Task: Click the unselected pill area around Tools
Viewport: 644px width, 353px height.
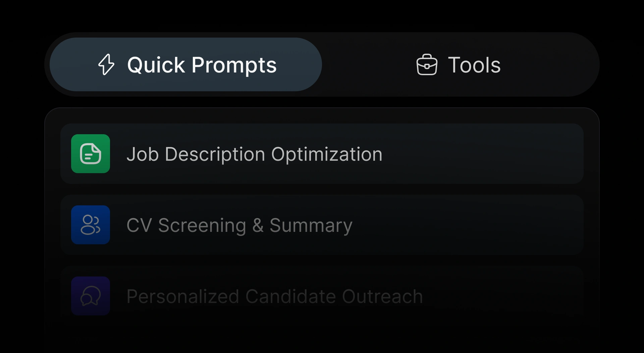Action: [x=553, y=64]
